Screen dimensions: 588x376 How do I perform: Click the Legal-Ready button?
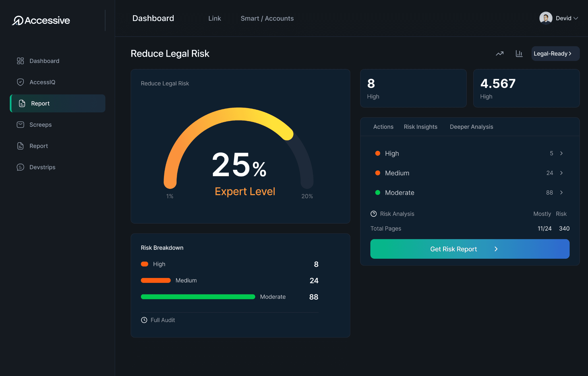555,53
